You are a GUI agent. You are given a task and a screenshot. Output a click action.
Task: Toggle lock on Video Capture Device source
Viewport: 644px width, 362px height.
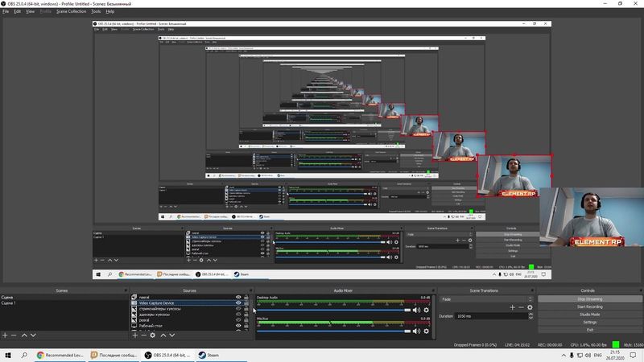pos(246,303)
